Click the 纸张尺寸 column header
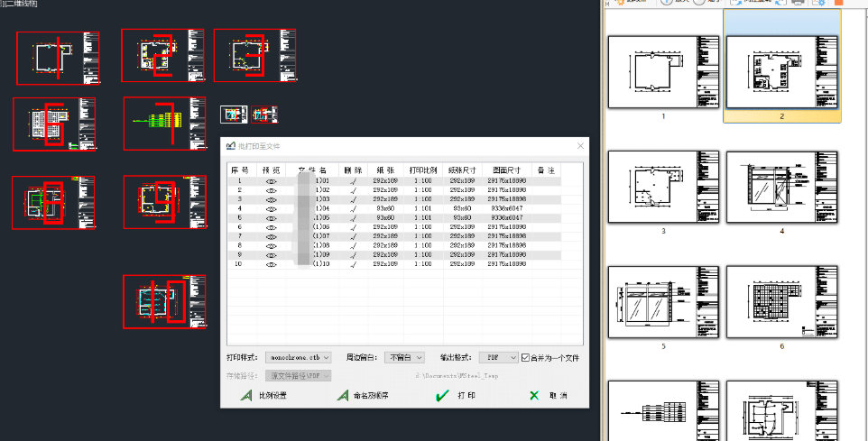 462,170
